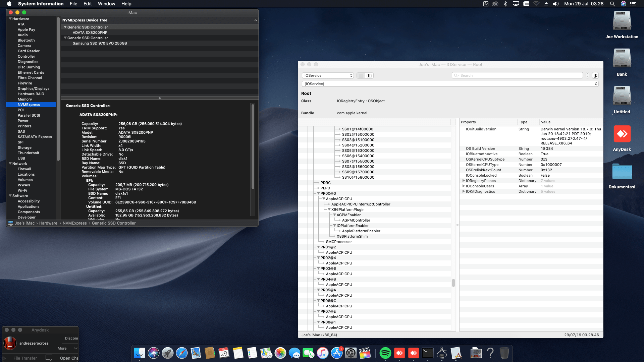
Task: Open Trash in the dock
Action: tap(504, 353)
